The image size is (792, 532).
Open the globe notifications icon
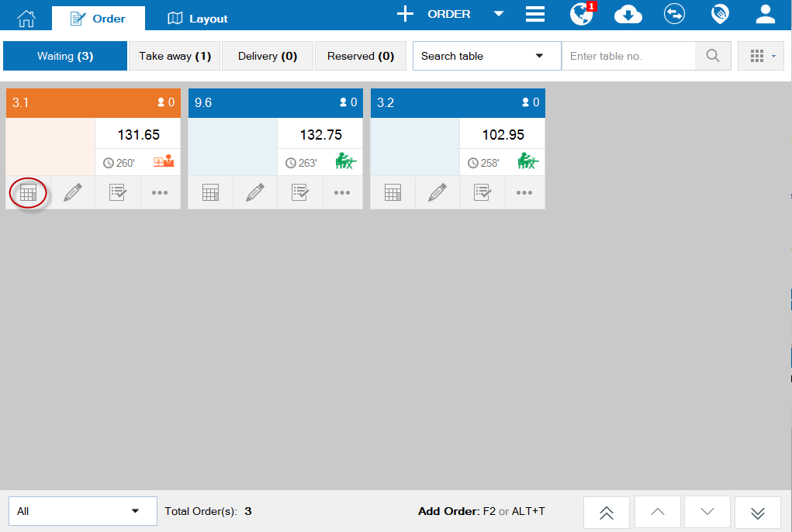[583, 14]
